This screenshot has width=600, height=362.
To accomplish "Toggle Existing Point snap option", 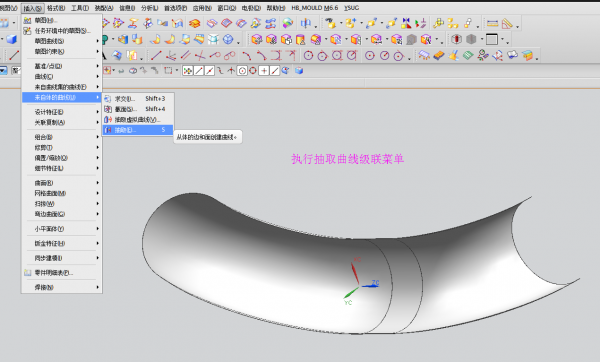I will (264, 71).
